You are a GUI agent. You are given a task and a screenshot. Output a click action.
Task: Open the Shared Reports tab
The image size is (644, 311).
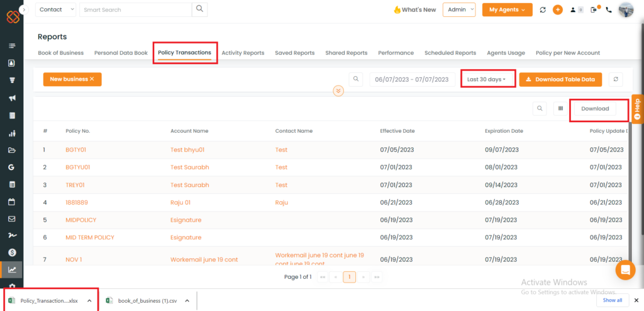(347, 53)
